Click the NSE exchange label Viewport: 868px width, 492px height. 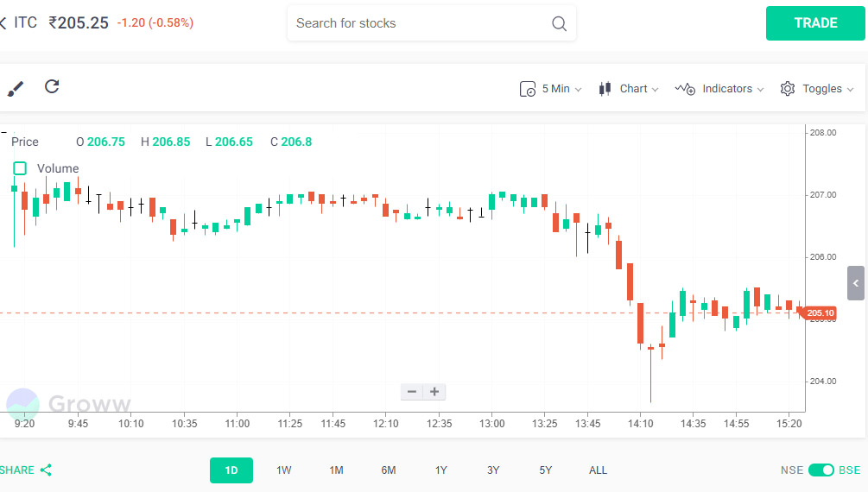pos(792,470)
